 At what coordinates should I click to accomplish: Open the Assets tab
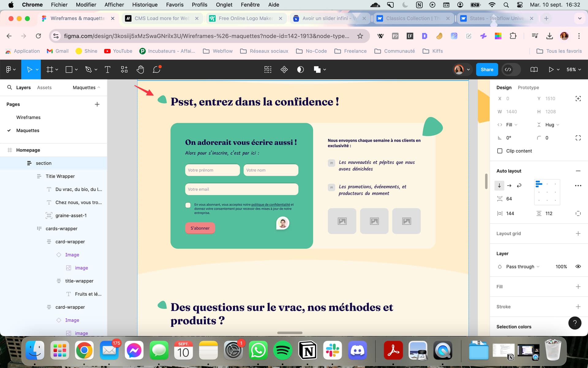44,87
